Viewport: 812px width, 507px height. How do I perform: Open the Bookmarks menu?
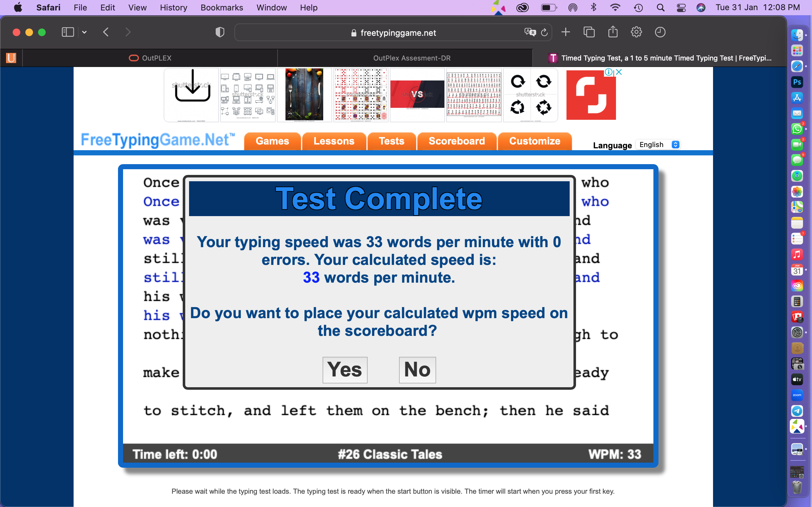(221, 7)
